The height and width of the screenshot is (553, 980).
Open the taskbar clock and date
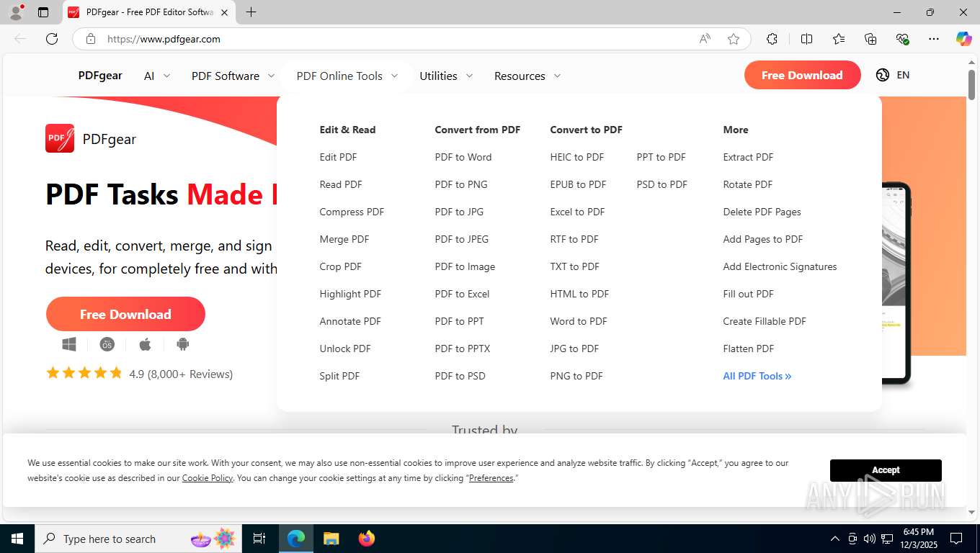(919, 539)
